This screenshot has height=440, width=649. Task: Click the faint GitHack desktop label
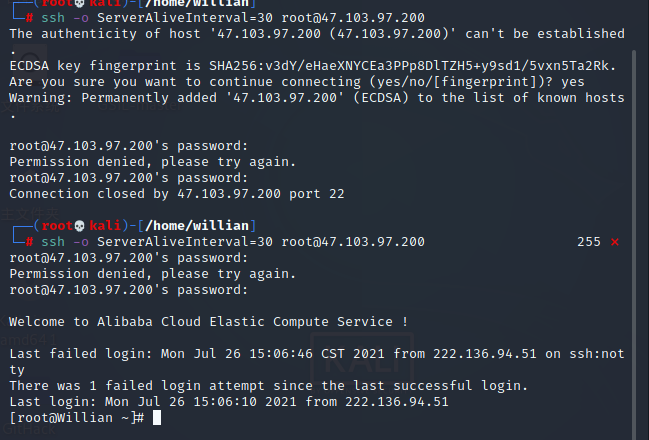(29, 429)
